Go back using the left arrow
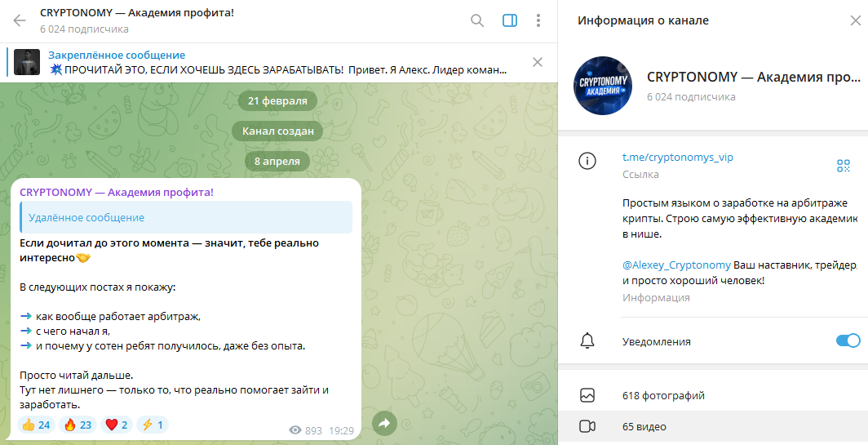The image size is (868, 445). point(20,20)
